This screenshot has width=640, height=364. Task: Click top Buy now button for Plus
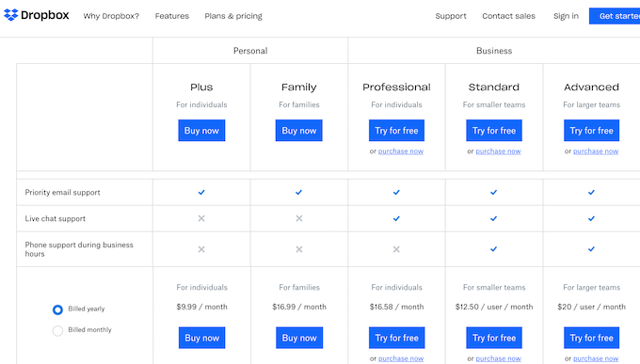coord(201,131)
